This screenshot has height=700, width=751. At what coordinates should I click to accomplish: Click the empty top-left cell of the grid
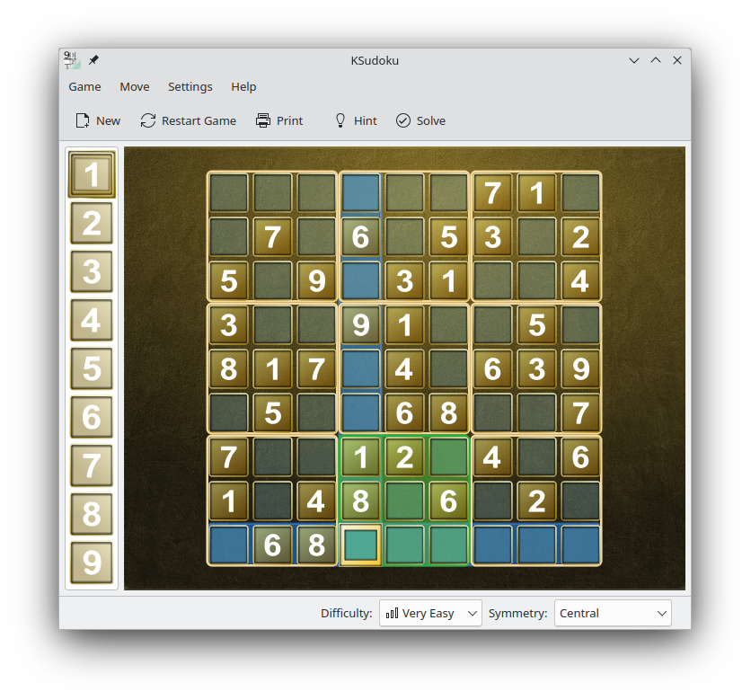point(229,192)
